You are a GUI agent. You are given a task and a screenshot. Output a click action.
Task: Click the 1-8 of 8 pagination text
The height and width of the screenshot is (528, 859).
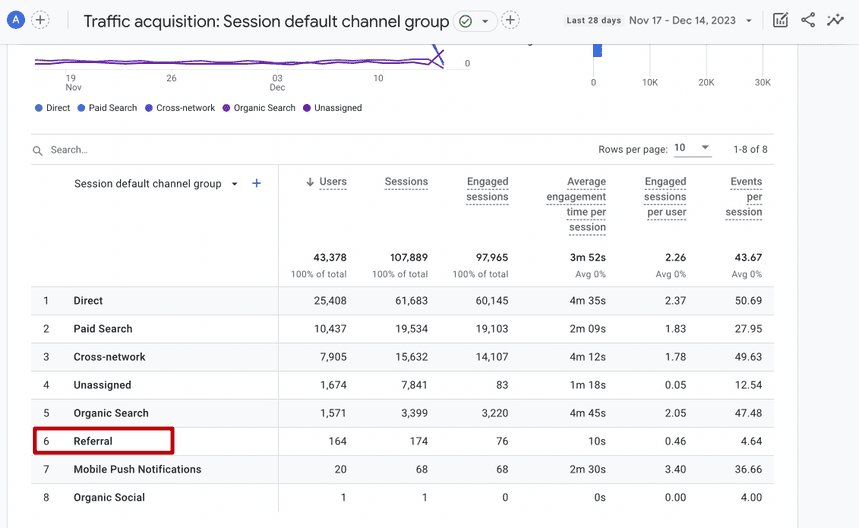tap(751, 149)
